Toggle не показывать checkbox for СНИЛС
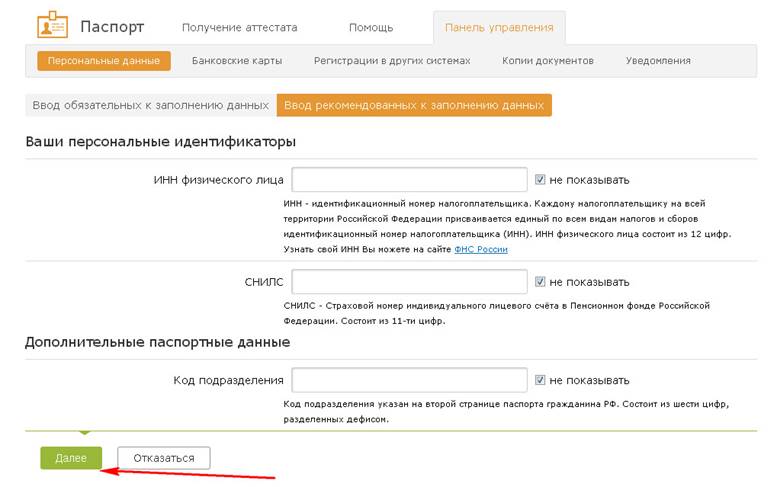Image resolution: width=777 pixels, height=487 pixels. tap(540, 282)
